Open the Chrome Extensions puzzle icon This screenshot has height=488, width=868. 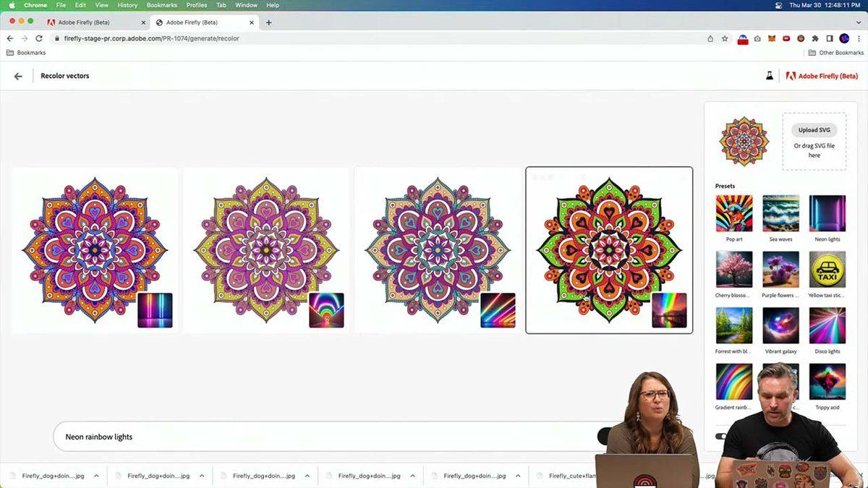pos(815,38)
